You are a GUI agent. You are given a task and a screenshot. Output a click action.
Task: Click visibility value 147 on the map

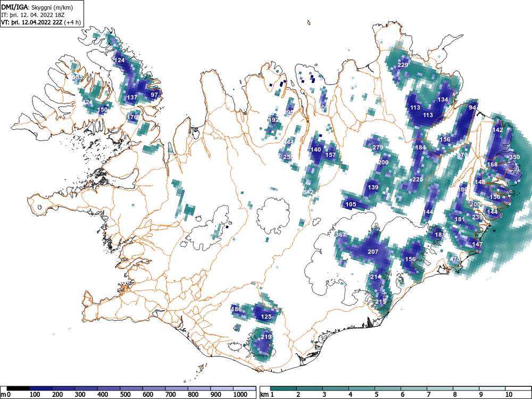[477, 244]
